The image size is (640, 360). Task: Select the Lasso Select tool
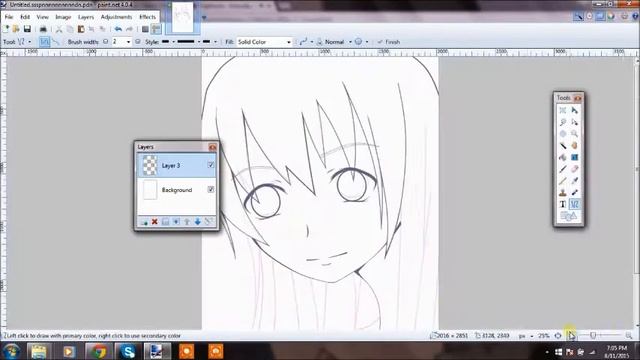pyautogui.click(x=563, y=122)
